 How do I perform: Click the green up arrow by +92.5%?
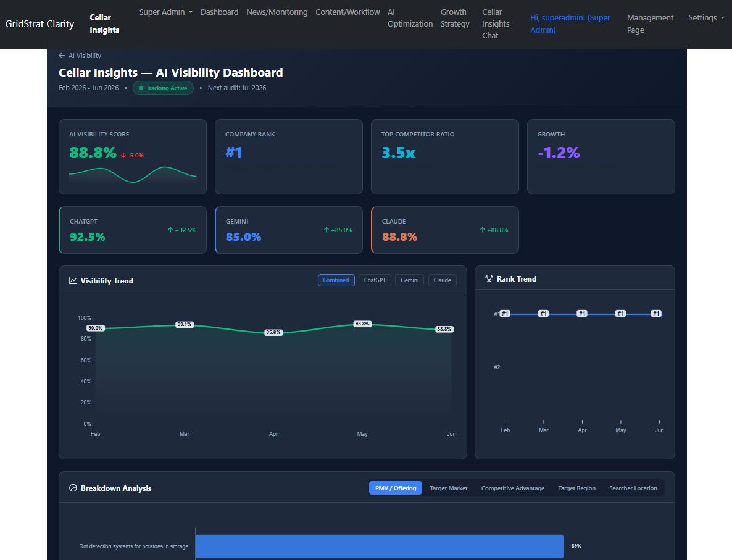click(170, 230)
